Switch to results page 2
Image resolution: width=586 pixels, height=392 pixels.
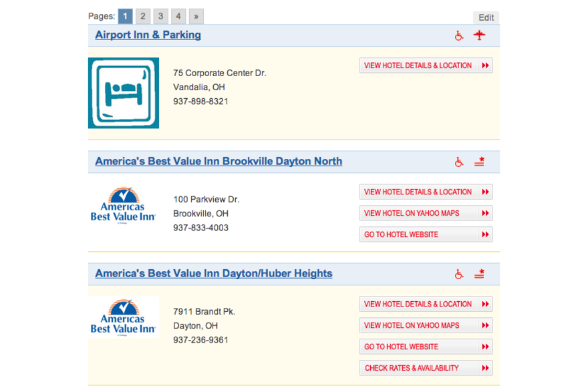(x=142, y=15)
